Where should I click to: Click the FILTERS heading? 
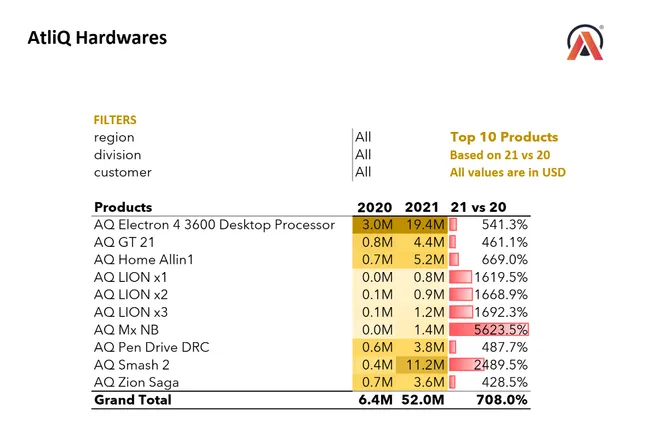[115, 120]
